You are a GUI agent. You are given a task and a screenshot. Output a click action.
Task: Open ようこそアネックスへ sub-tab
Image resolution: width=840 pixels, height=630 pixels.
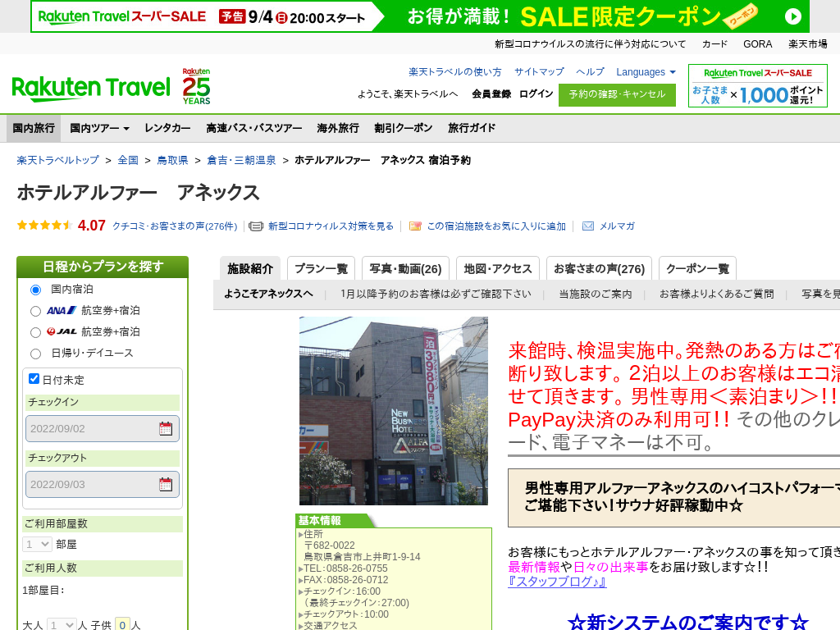click(268, 294)
